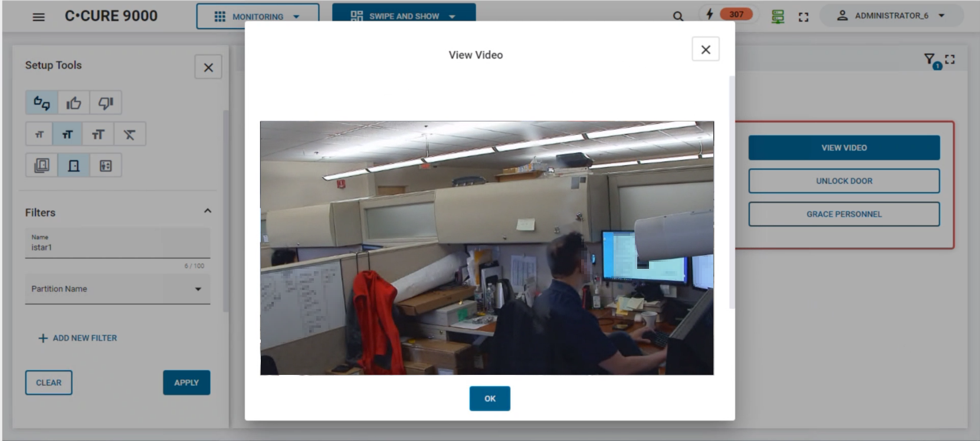980x441 pixels.
Task: Select the thumbs-up tool in Setup Tools
Action: coord(74,103)
